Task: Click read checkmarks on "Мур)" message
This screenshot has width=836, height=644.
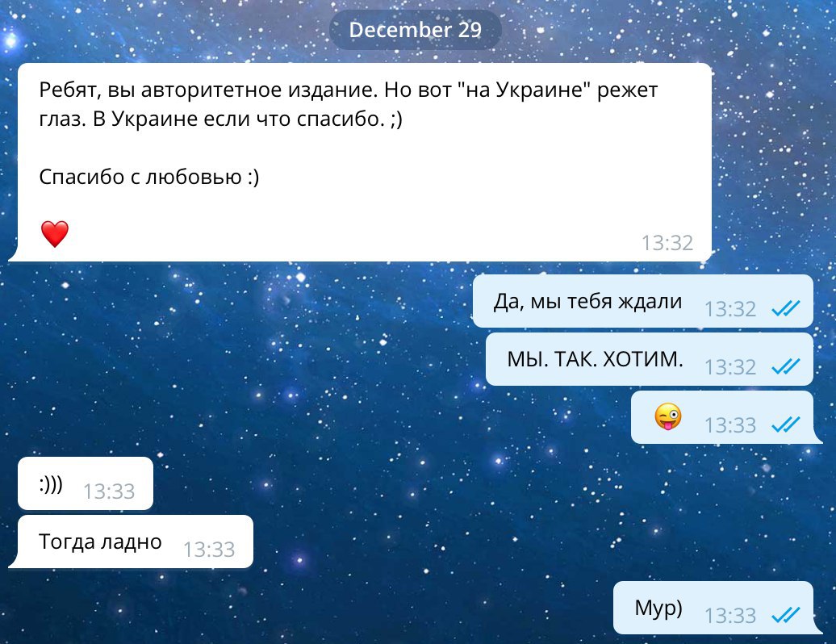Action: point(786,615)
